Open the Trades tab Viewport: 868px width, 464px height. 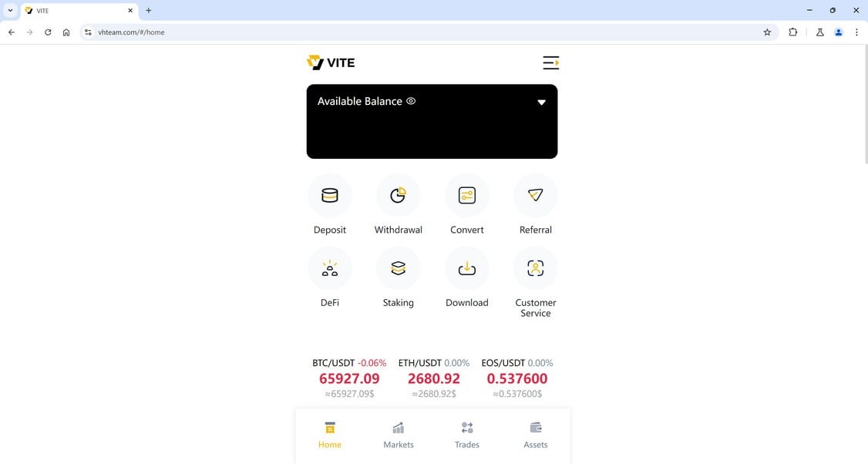pos(466,435)
